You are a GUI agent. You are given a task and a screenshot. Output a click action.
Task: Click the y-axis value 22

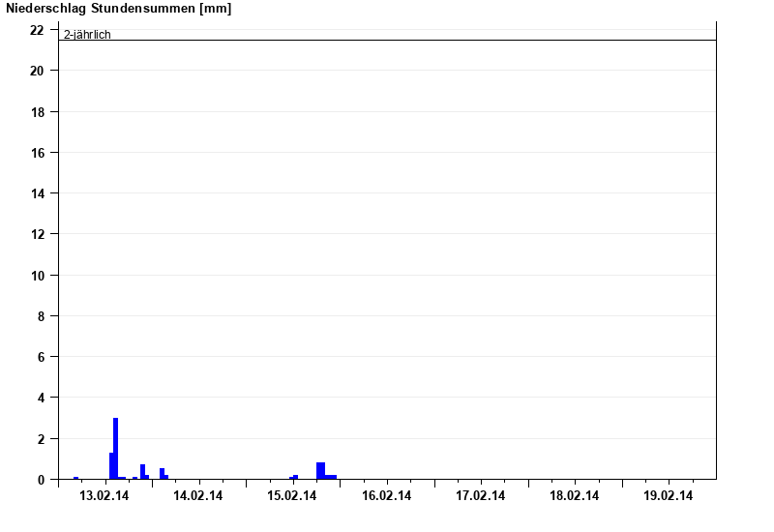pos(37,30)
